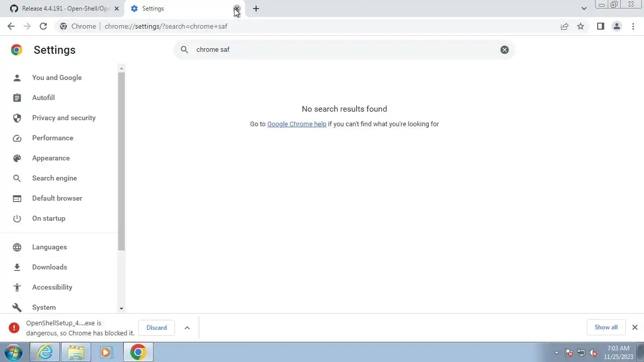Reload the current page
This screenshot has width=644, height=362.
(x=43, y=26)
